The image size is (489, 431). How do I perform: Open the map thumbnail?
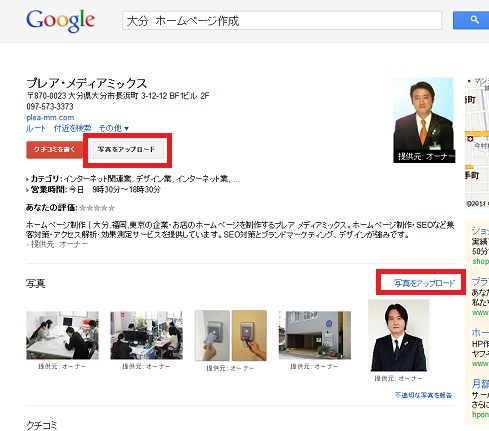(x=477, y=143)
